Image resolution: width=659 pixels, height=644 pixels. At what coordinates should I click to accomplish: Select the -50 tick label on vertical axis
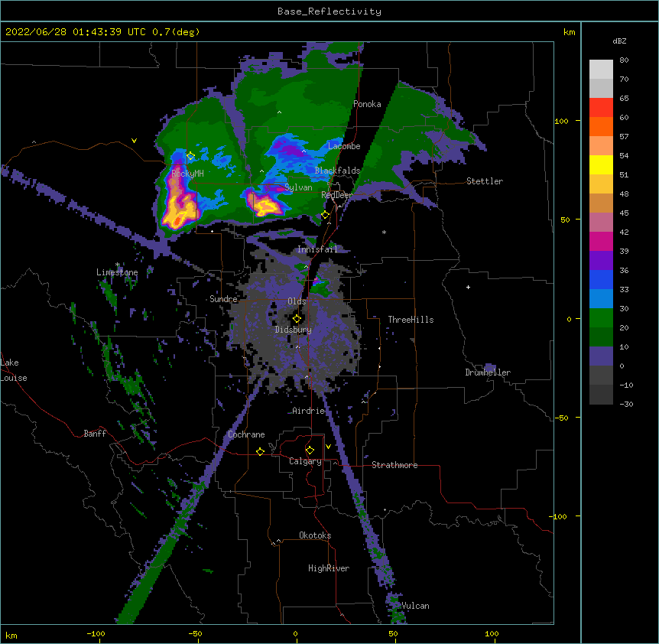(x=561, y=418)
